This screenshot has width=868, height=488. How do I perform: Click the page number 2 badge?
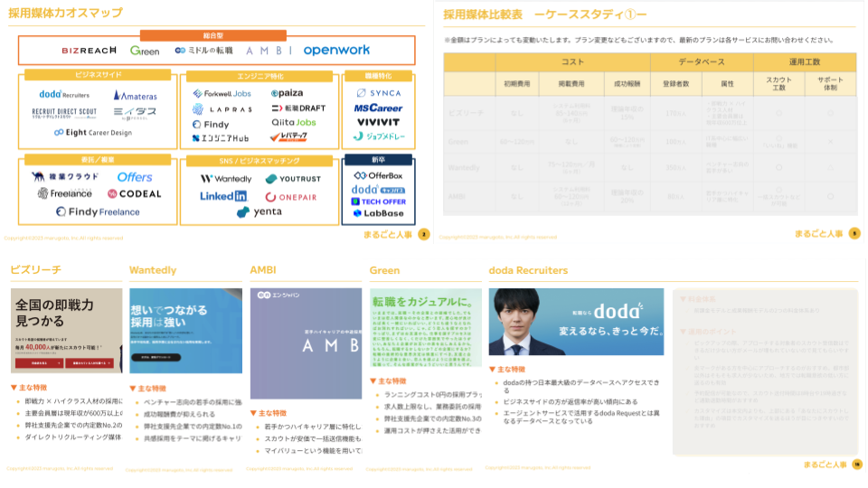pyautogui.click(x=424, y=234)
